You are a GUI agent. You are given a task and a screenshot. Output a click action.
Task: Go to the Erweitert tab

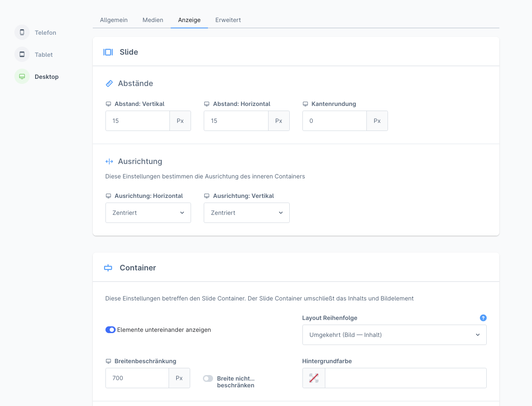pyautogui.click(x=228, y=20)
